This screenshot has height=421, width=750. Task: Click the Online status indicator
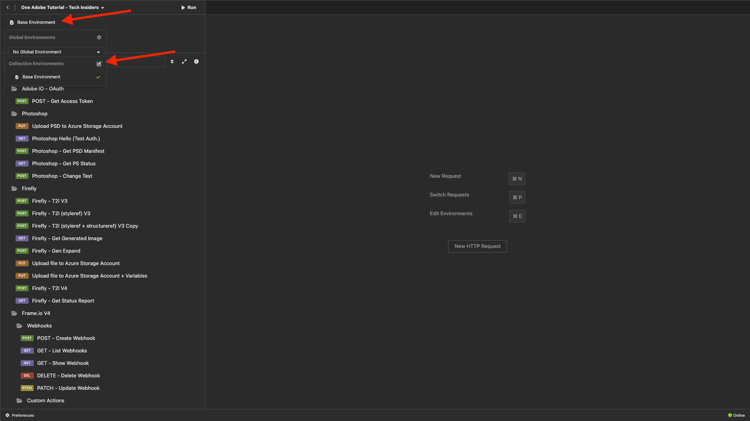pos(737,415)
